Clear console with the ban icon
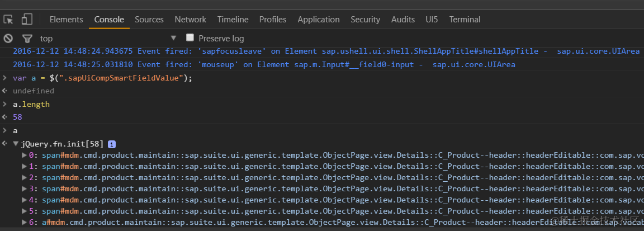The image size is (644, 231). coord(8,39)
